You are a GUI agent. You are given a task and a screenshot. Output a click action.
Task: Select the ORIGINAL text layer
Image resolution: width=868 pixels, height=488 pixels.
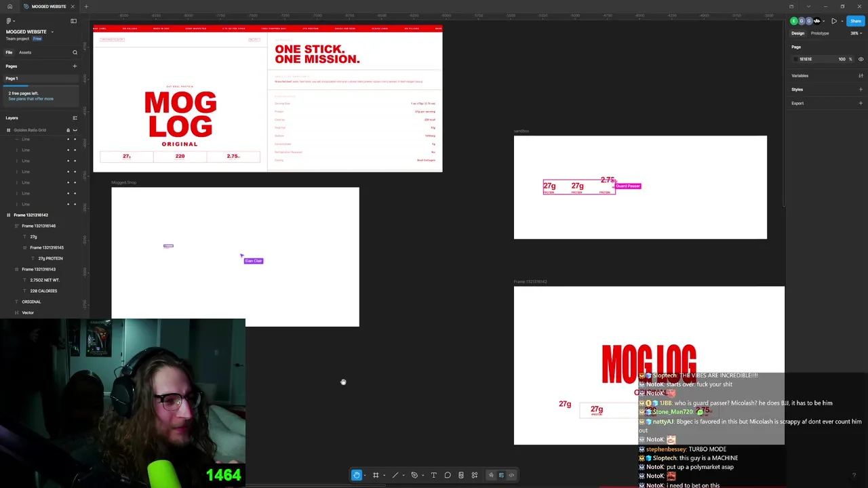[31, 302]
